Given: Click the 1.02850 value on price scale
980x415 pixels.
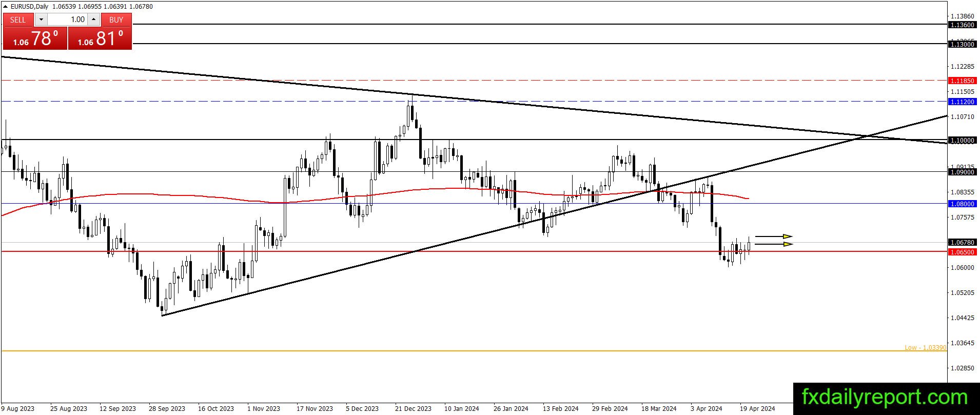Looking at the screenshot, I should 962,368.
